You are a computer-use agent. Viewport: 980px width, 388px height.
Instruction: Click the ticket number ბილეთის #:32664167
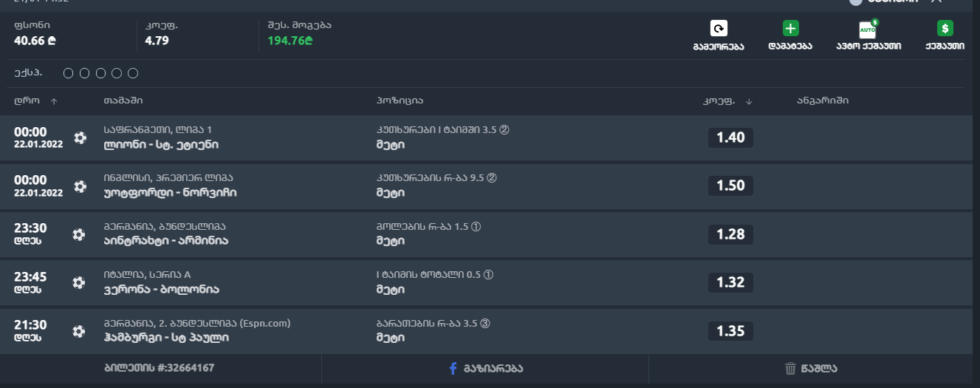click(x=160, y=367)
